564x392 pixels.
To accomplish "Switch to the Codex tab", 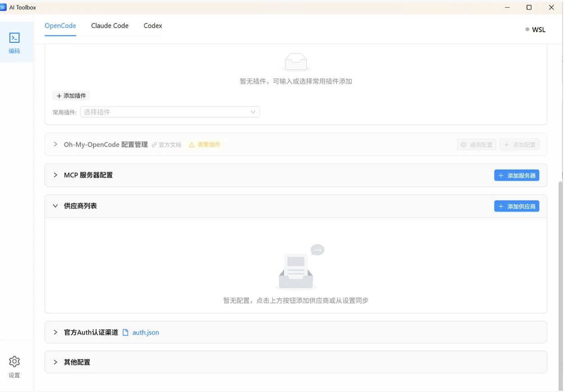I will pos(152,26).
